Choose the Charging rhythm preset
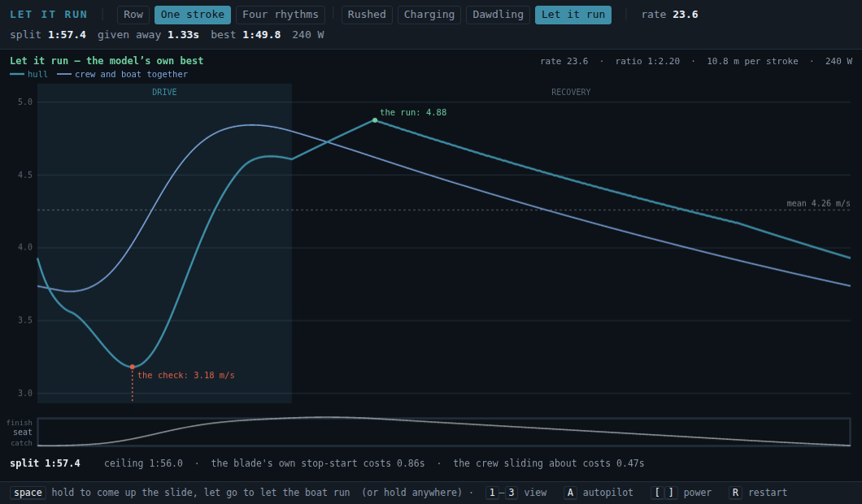 click(x=429, y=15)
